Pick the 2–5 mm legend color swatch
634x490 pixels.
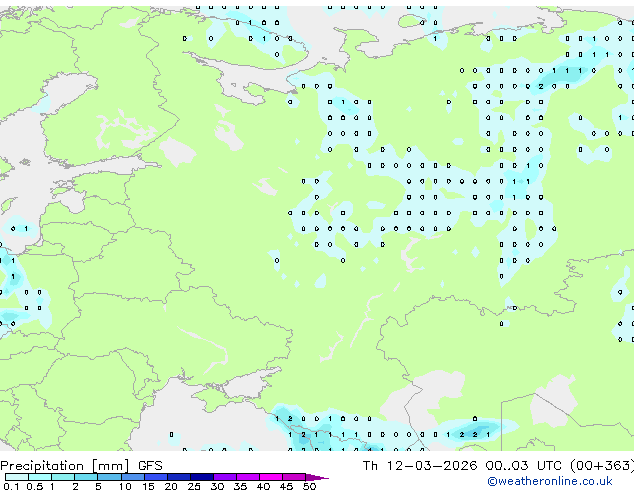pos(86,477)
